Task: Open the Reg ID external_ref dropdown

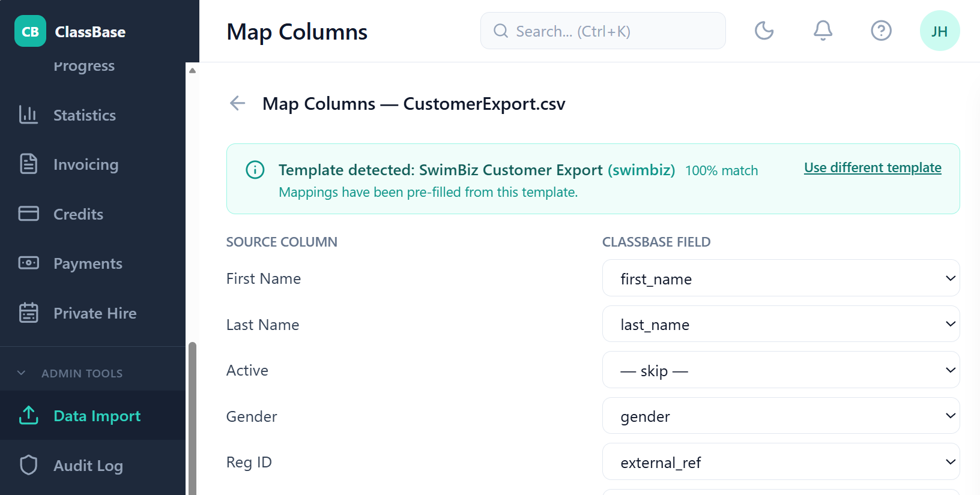Action: coord(781,462)
